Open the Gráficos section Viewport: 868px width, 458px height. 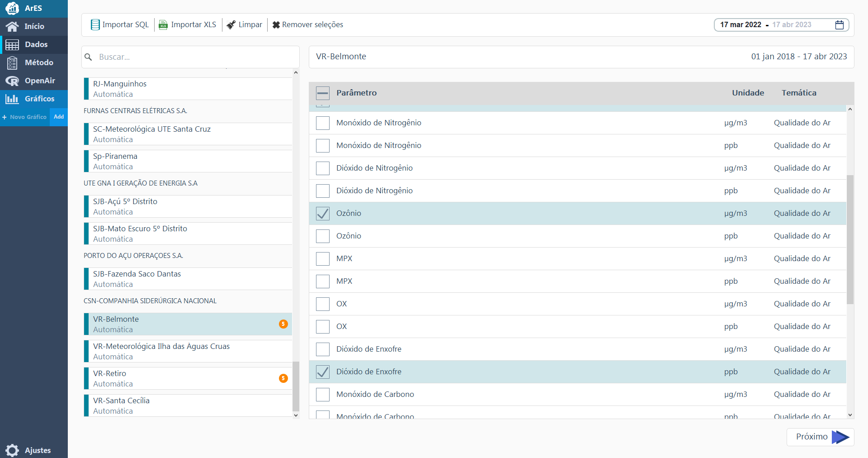[x=33, y=99]
